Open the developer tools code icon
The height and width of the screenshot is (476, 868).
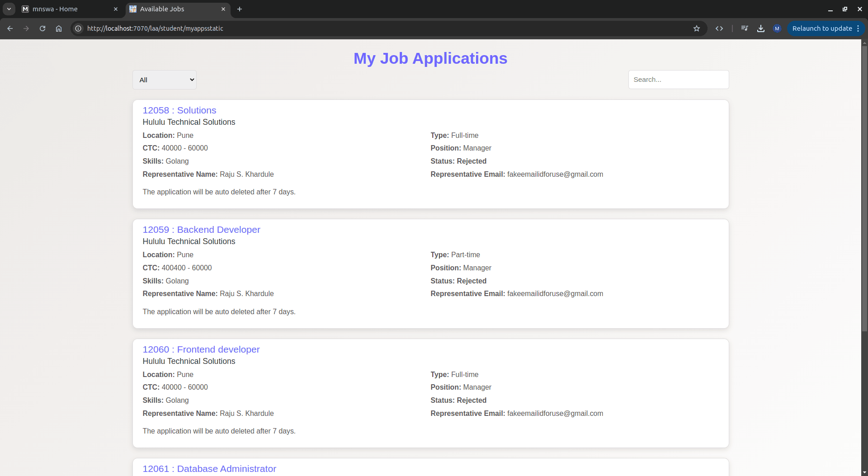click(x=719, y=28)
